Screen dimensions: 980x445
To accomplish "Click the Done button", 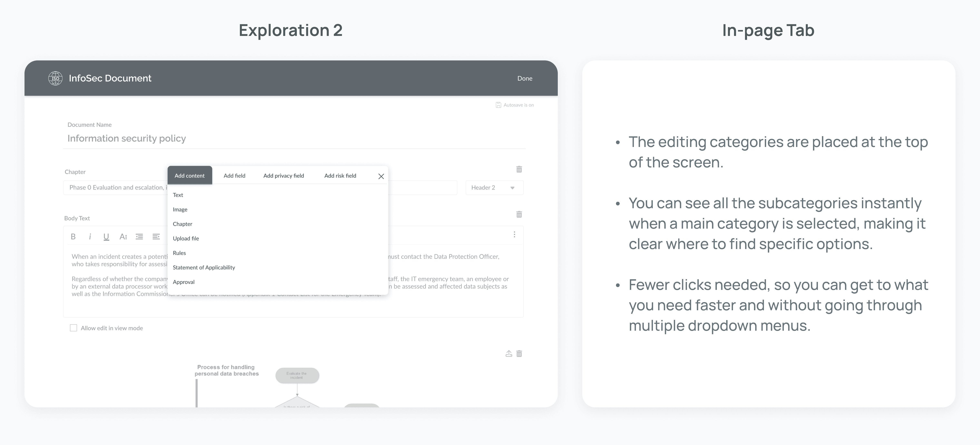I will point(525,78).
